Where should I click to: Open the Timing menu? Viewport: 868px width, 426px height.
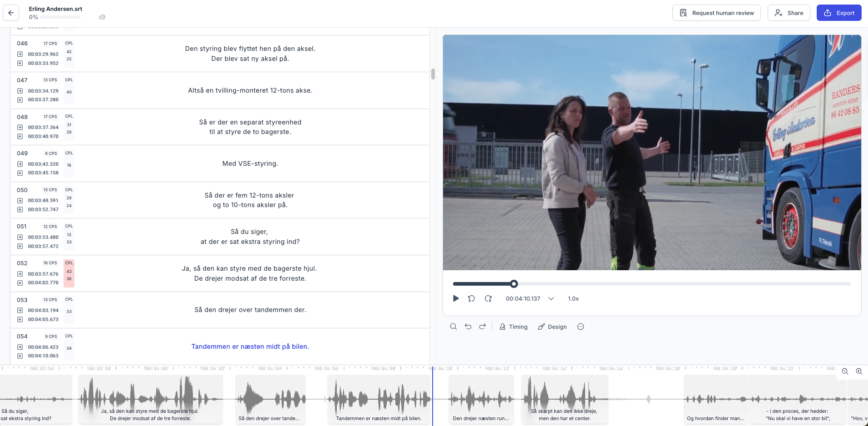pyautogui.click(x=513, y=327)
